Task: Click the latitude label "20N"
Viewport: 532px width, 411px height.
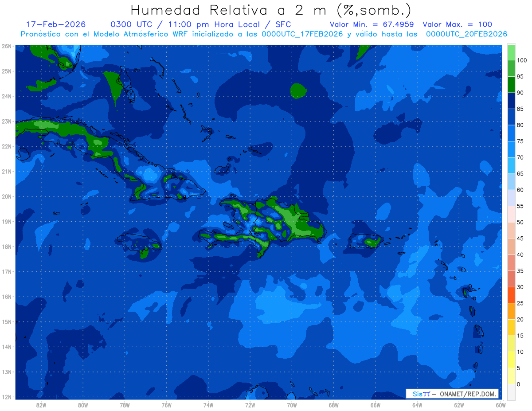Action: click(6, 196)
